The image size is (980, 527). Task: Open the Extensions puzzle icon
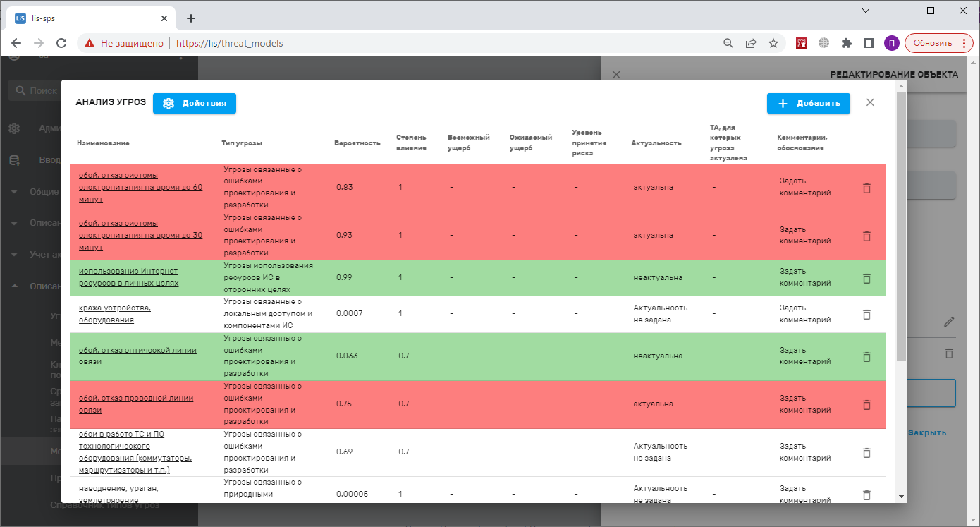(847, 43)
